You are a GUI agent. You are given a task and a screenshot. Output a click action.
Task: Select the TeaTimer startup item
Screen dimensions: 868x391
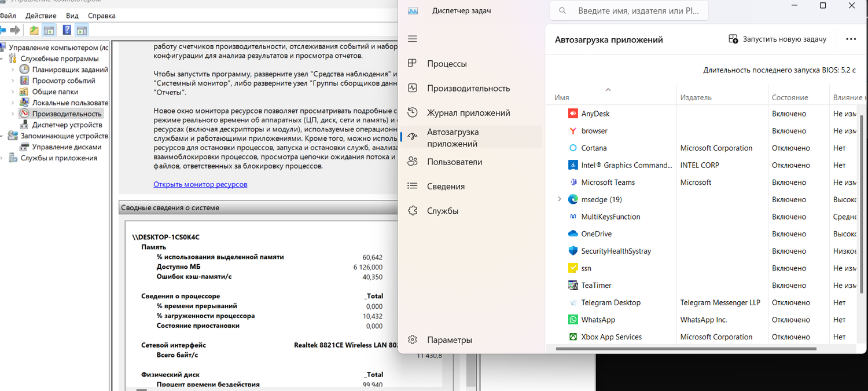click(x=595, y=285)
